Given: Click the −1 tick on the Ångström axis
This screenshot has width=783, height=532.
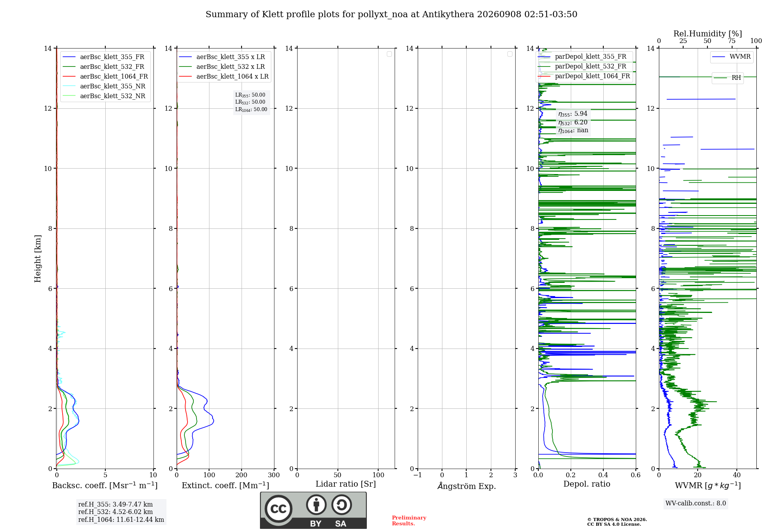Looking at the screenshot, I should pos(417,475).
